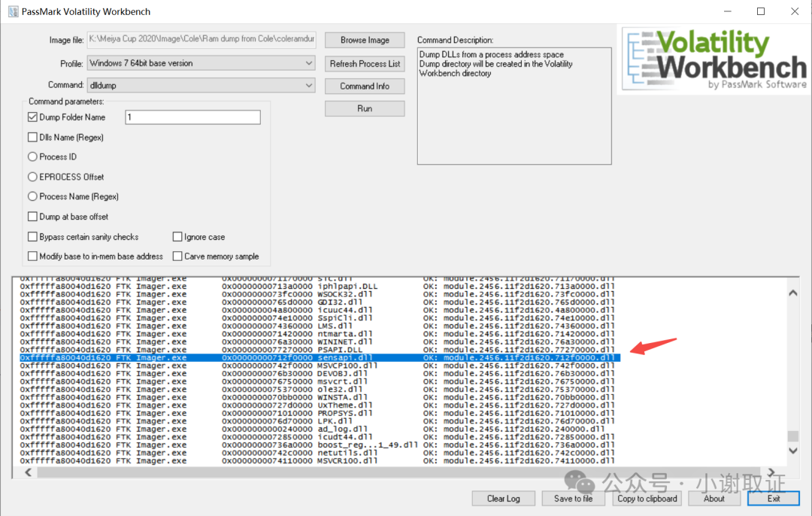Click the Browse Image button
The width and height of the screenshot is (812, 516).
(365, 40)
